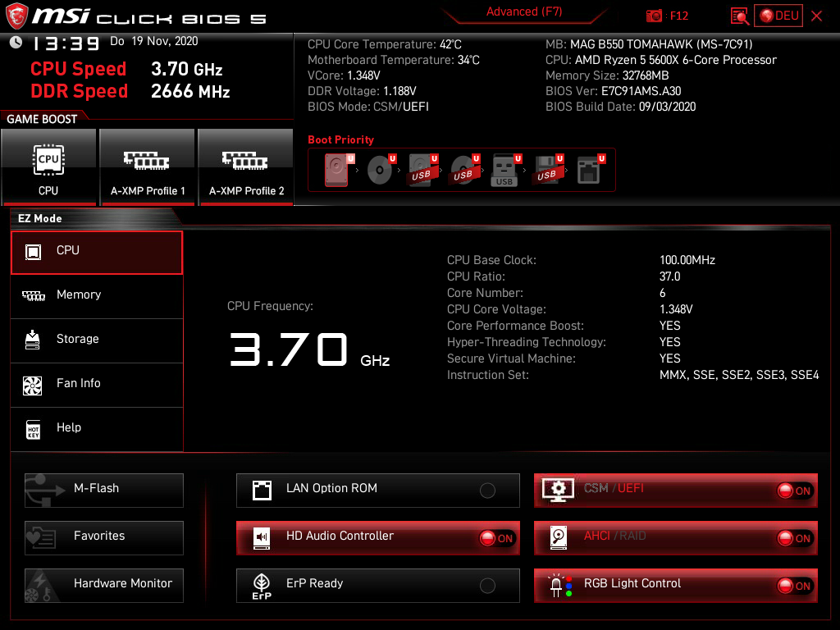Select the optical disc boot device icon
Viewport: 840px width, 630px height.
[x=381, y=169]
